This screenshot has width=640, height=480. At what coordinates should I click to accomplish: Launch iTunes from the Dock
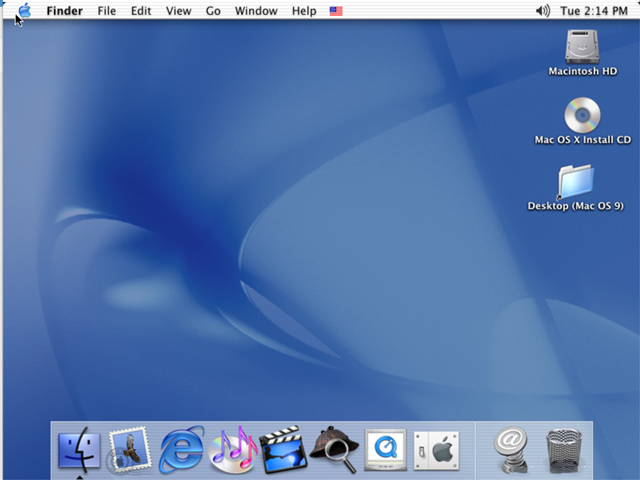coord(232,449)
